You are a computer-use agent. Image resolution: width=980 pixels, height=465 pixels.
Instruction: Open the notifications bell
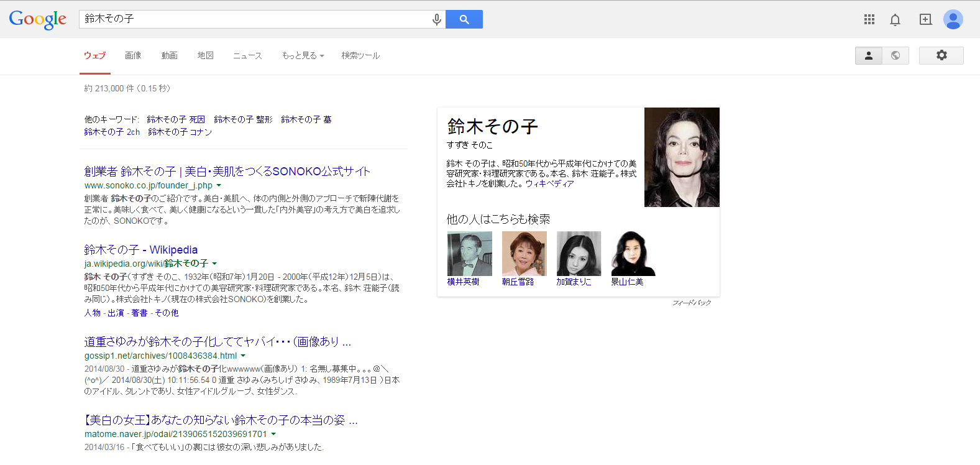click(x=895, y=19)
